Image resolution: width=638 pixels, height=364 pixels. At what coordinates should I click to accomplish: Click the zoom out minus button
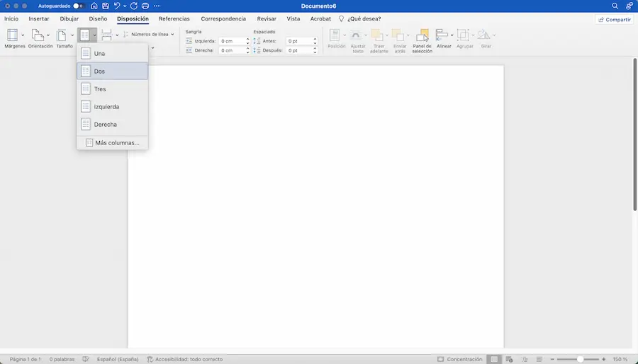coord(552,359)
